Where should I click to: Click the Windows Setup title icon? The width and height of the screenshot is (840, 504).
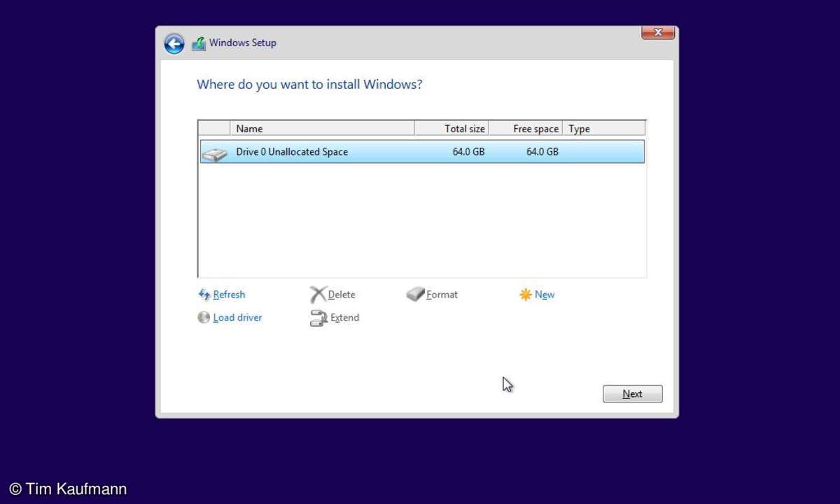199,43
